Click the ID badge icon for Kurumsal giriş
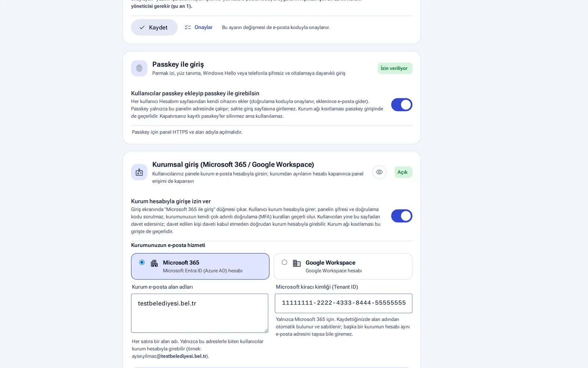The height and width of the screenshot is (368, 588). tap(139, 172)
